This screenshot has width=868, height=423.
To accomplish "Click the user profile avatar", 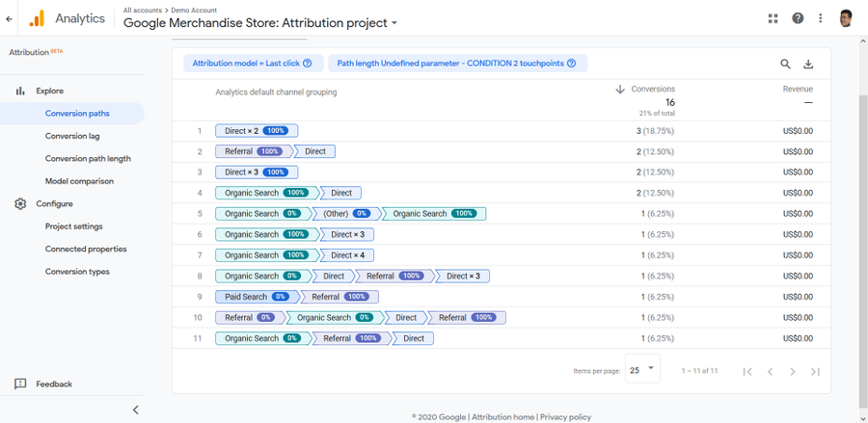I will click(846, 18).
